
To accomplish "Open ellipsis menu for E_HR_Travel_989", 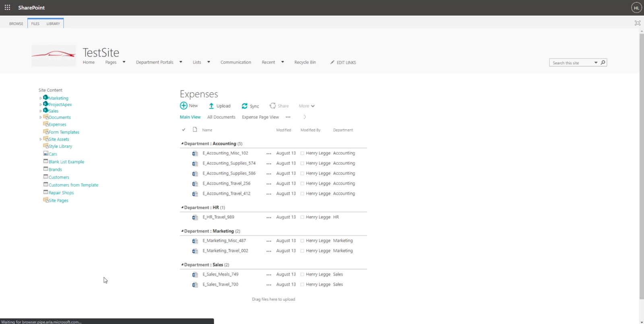I will (268, 218).
